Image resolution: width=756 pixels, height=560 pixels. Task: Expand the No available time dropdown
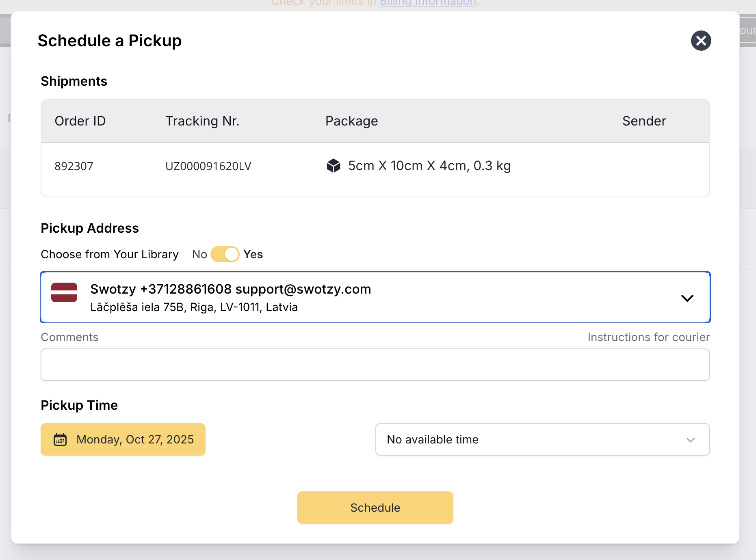[542, 439]
